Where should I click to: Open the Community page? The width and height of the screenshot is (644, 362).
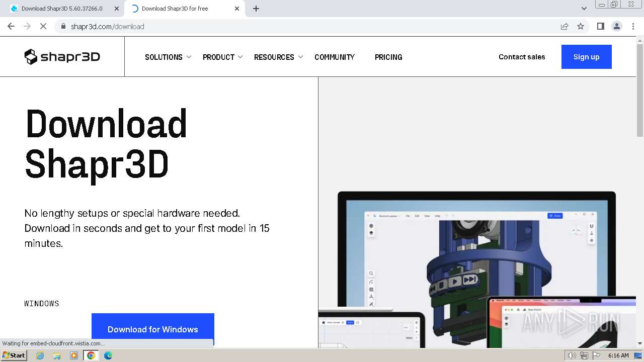point(335,57)
